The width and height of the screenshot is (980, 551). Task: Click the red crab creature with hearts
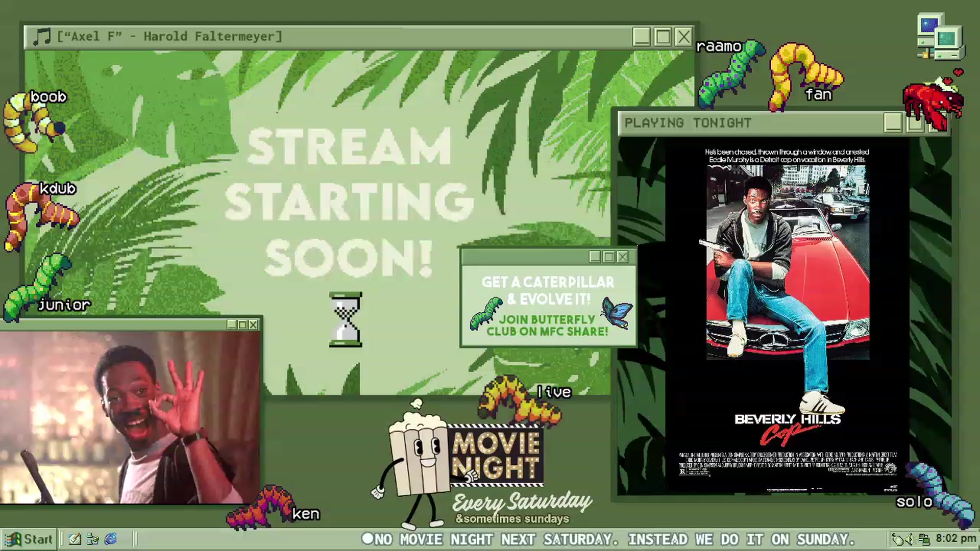click(x=933, y=101)
